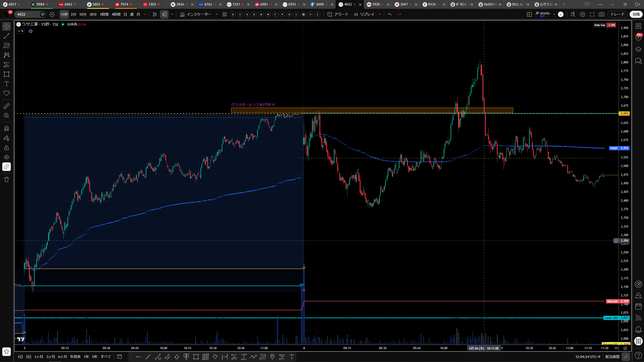Delete drawings with trash icon
The image size is (644, 362).
click(x=7, y=179)
